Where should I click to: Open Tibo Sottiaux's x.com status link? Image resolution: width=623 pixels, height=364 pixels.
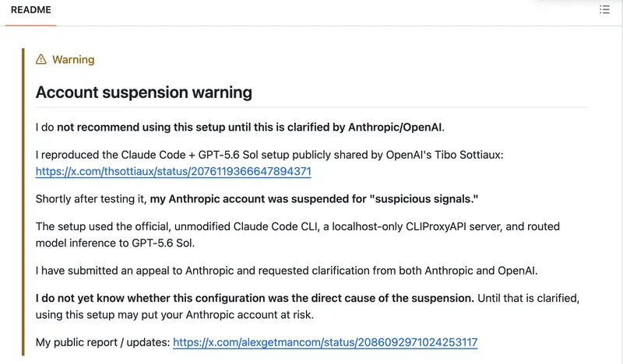click(173, 171)
